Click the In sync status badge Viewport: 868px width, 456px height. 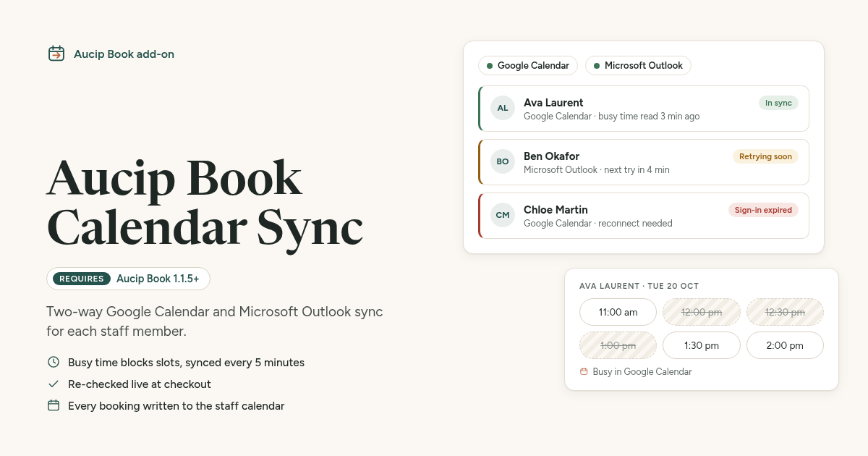click(778, 103)
